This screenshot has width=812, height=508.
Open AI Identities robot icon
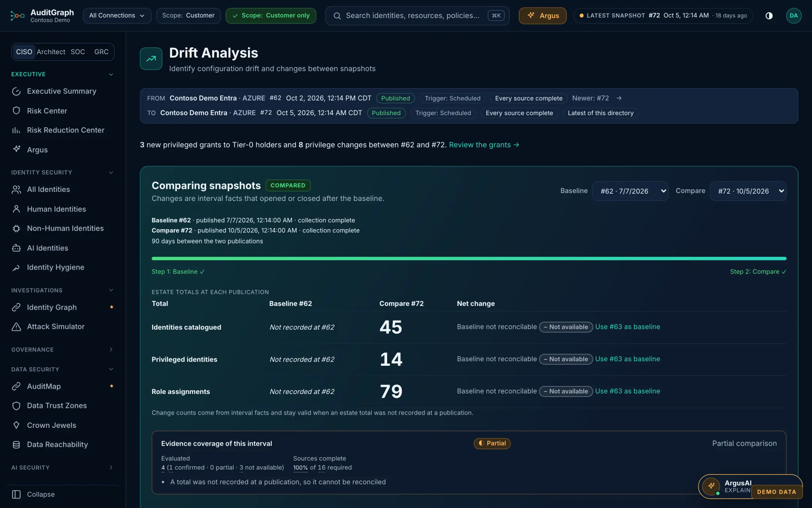(16, 248)
